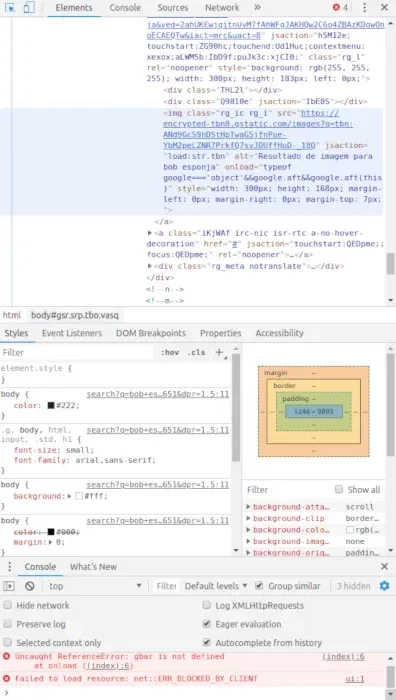Click the red error count badge
The width and height of the screenshot is (396, 700).
coord(340,8)
